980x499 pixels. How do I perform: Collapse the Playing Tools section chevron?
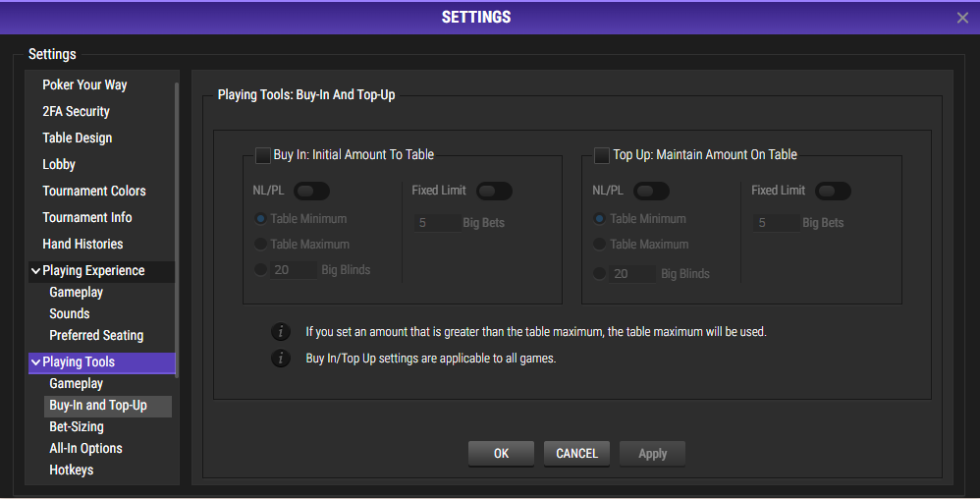tap(35, 362)
